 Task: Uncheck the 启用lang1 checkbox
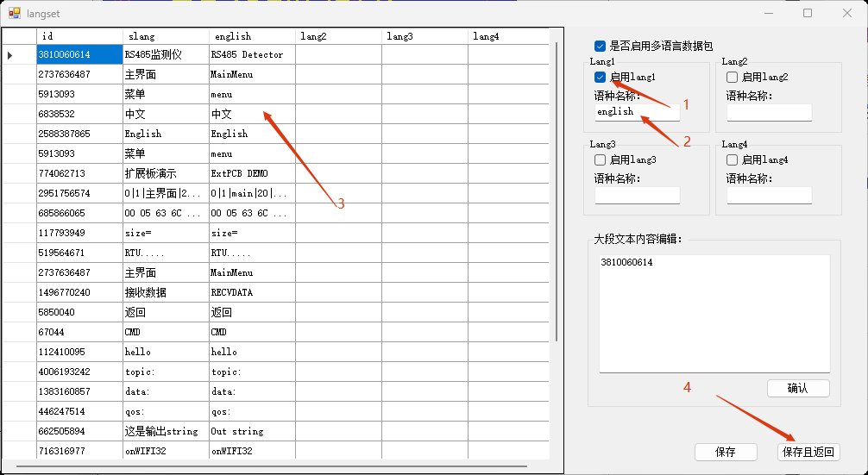[x=600, y=78]
